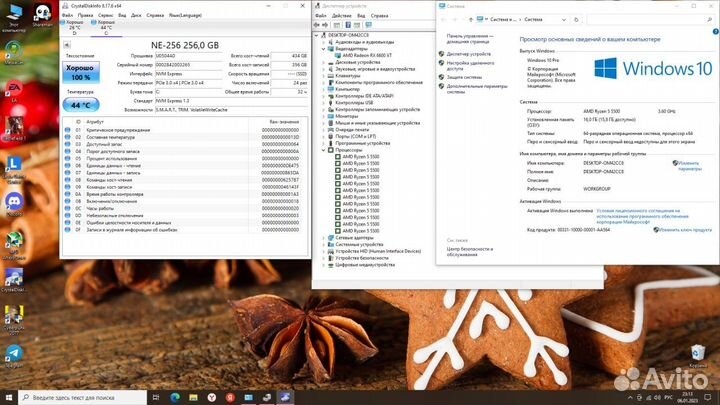
Task: Open the Действие menu in Device Manager
Action: click(342, 16)
